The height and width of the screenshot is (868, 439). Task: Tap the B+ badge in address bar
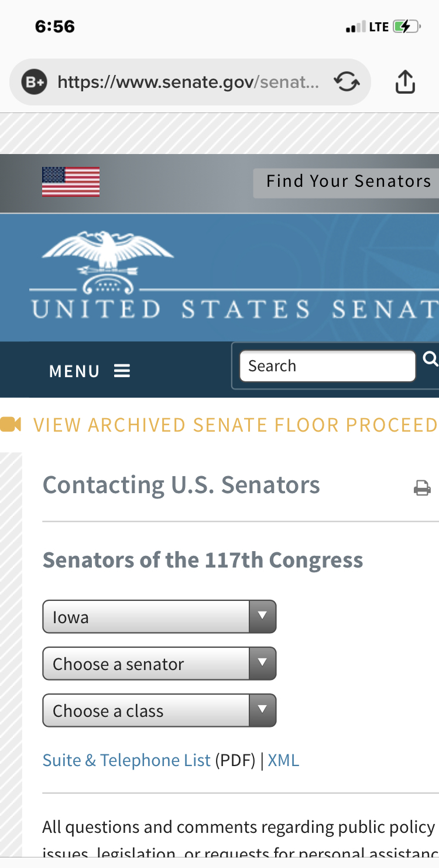pyautogui.click(x=34, y=82)
